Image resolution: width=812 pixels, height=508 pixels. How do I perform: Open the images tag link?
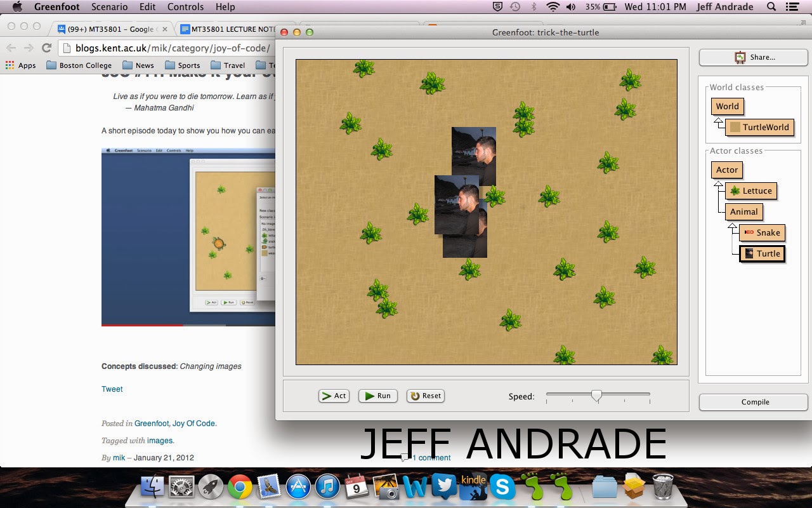pos(160,441)
